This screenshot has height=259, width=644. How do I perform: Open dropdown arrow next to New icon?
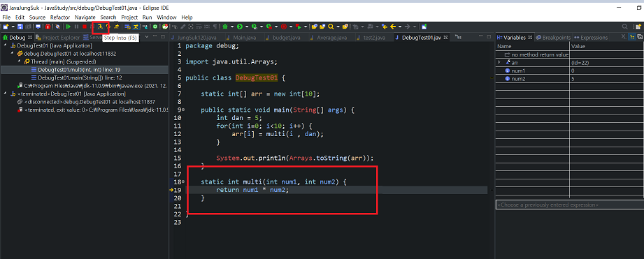(x=13, y=27)
